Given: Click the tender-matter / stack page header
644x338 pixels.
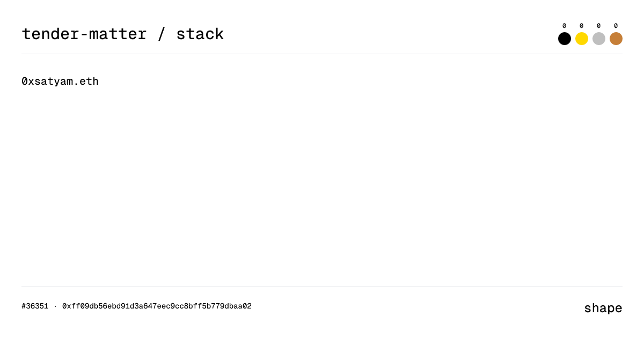Looking at the screenshot, I should point(122,34).
